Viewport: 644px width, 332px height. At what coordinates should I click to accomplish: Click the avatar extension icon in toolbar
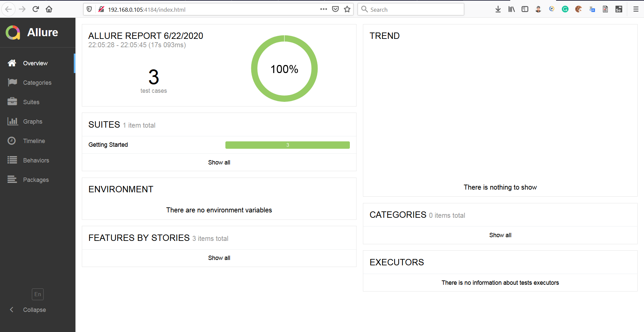pos(538,9)
